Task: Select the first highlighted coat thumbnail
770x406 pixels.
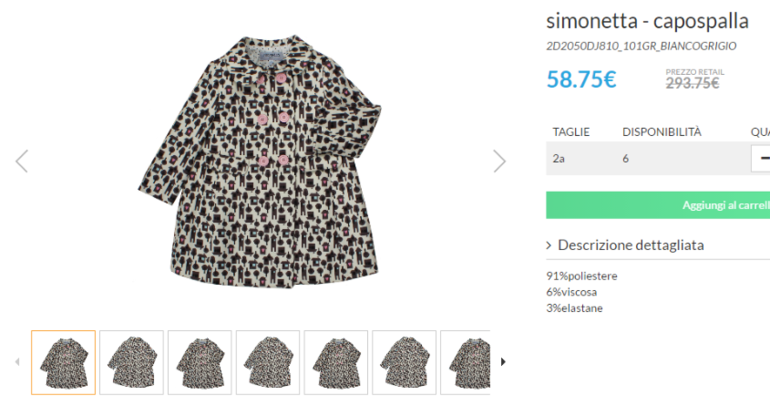Action: click(64, 362)
